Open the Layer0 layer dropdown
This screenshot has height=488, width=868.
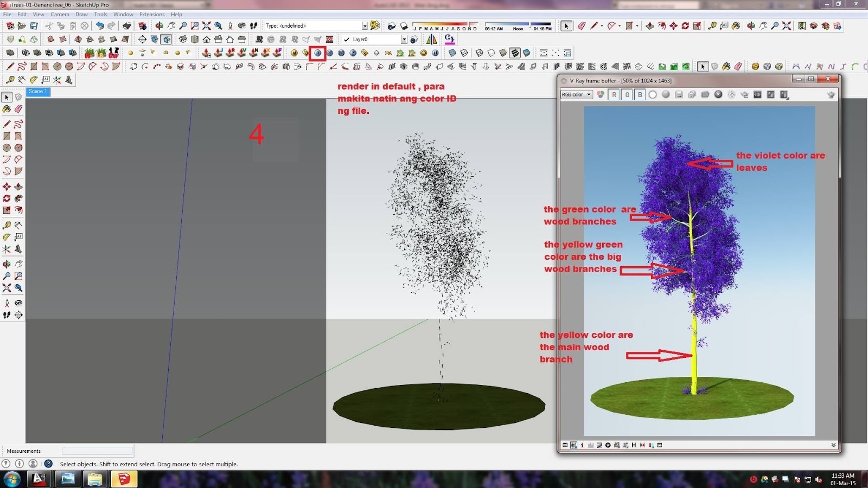(x=404, y=38)
